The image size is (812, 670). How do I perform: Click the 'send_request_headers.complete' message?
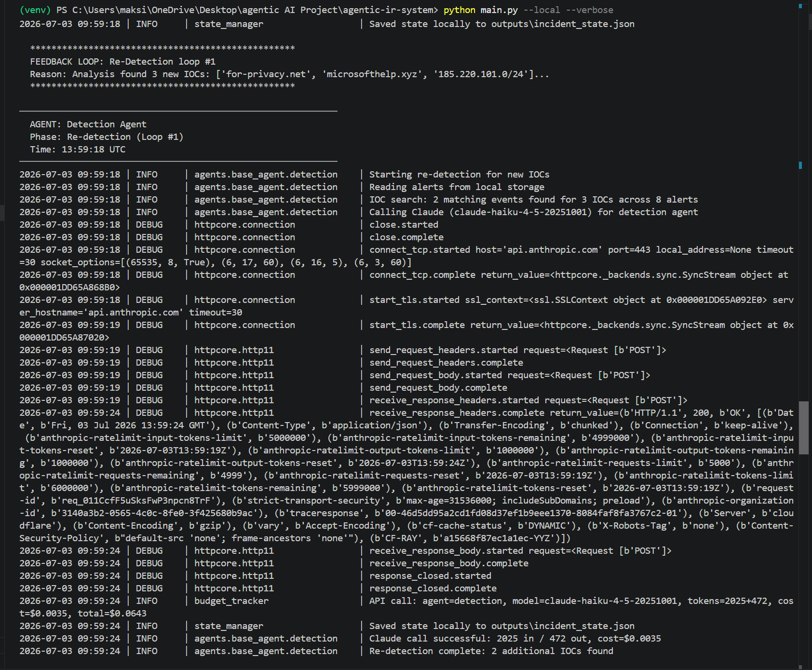pos(447,363)
